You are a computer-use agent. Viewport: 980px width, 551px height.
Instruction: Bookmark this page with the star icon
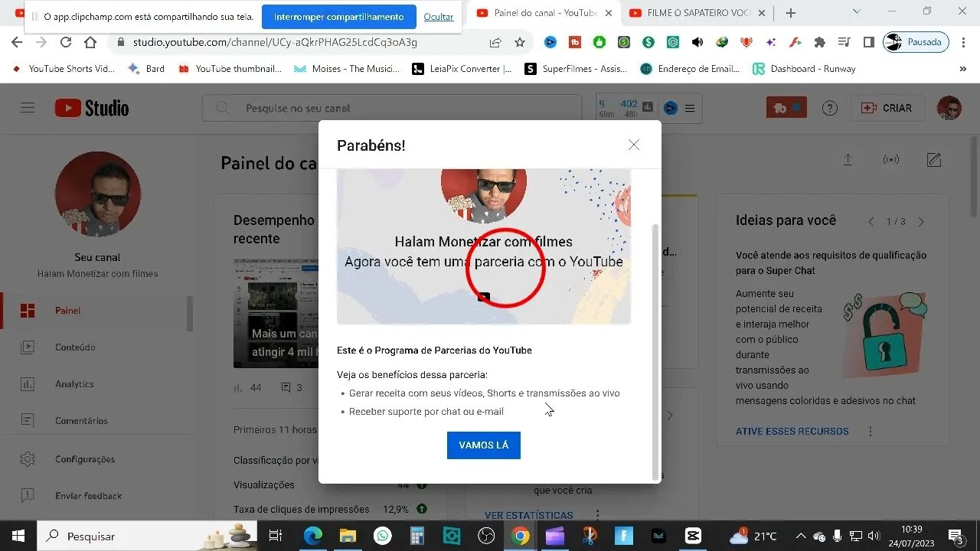click(520, 42)
